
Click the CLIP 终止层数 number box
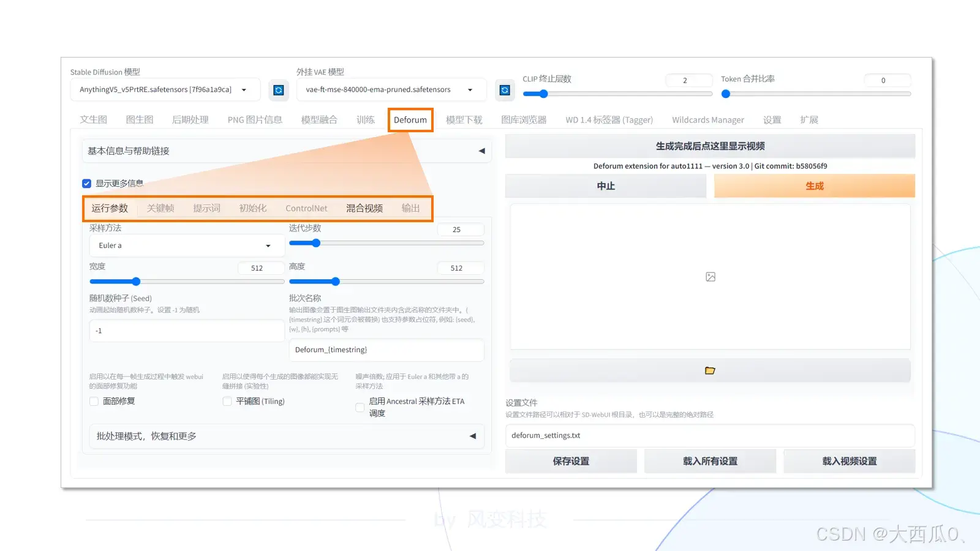[689, 80]
